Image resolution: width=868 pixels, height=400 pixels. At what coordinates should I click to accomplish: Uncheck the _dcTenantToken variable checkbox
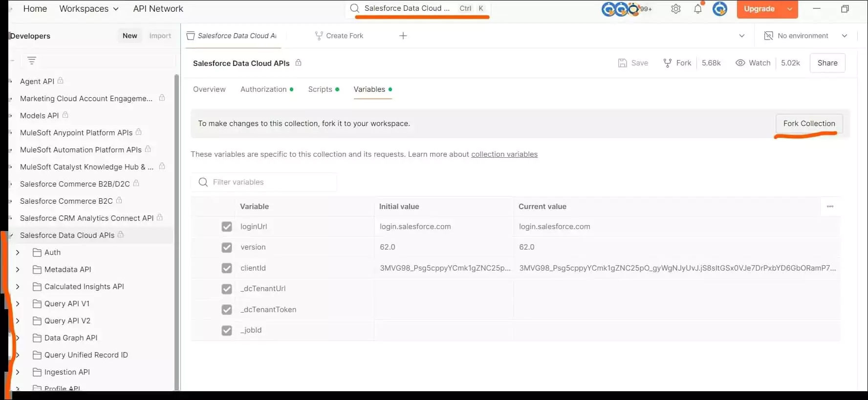click(227, 310)
